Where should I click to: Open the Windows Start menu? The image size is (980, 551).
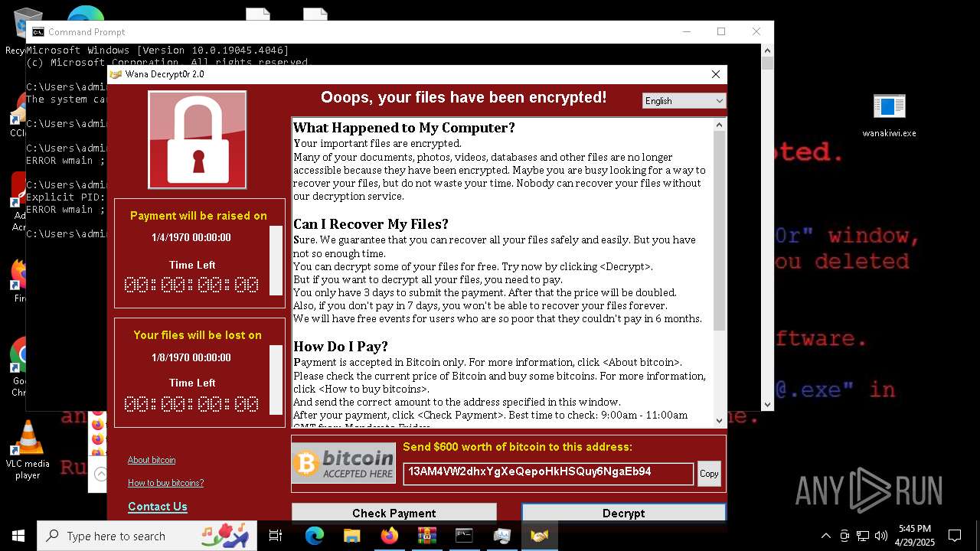tap(18, 536)
